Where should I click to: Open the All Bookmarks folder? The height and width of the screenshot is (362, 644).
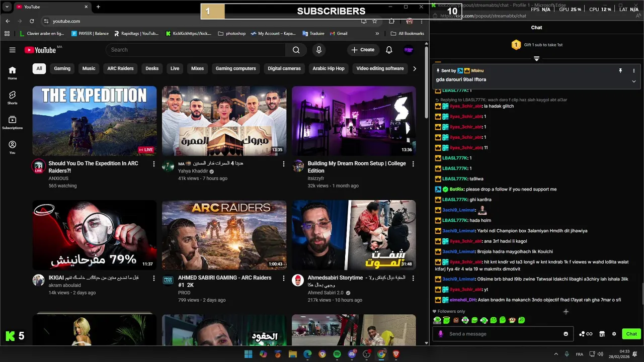point(408,34)
